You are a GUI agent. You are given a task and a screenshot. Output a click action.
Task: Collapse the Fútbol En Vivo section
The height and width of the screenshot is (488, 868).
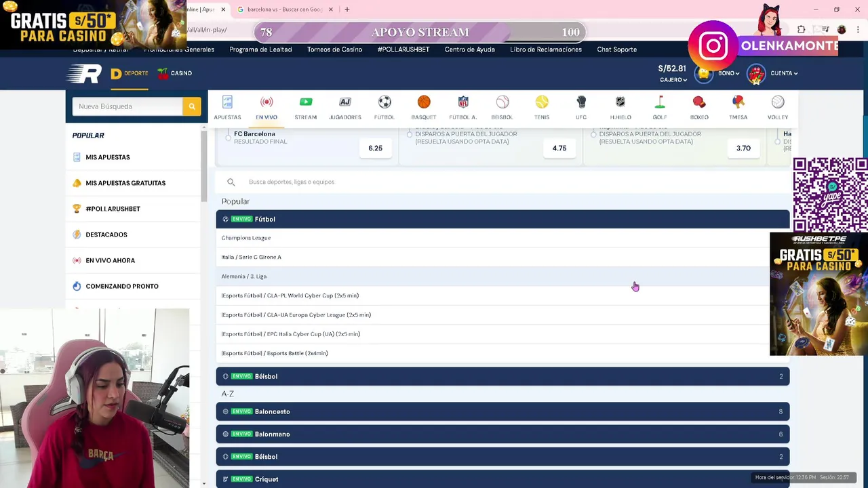(502, 219)
